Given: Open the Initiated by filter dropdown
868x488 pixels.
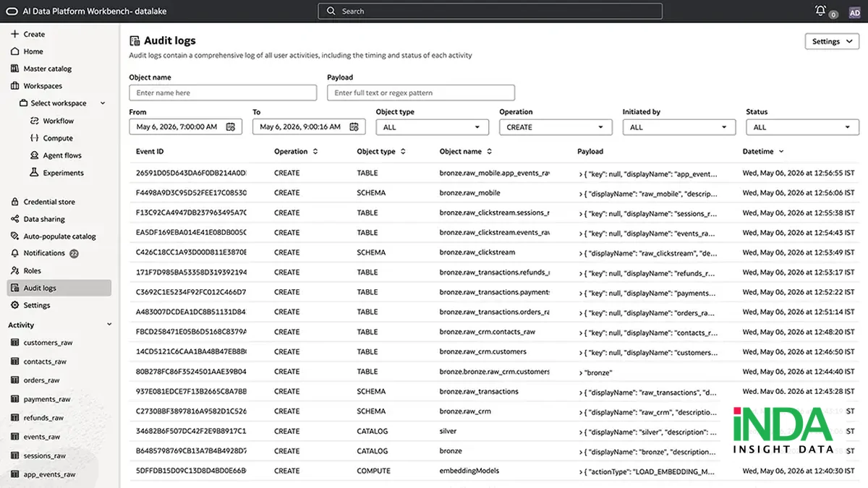Looking at the screenshot, I should click(x=679, y=127).
